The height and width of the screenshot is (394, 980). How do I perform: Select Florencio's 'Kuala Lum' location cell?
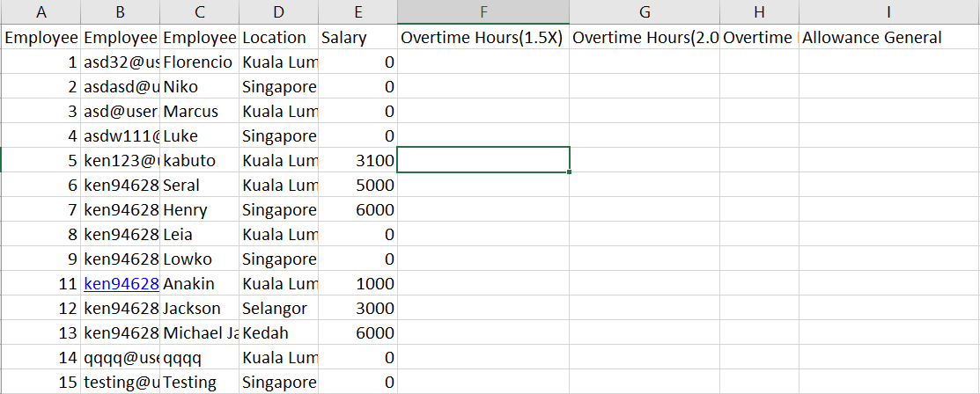[279, 62]
